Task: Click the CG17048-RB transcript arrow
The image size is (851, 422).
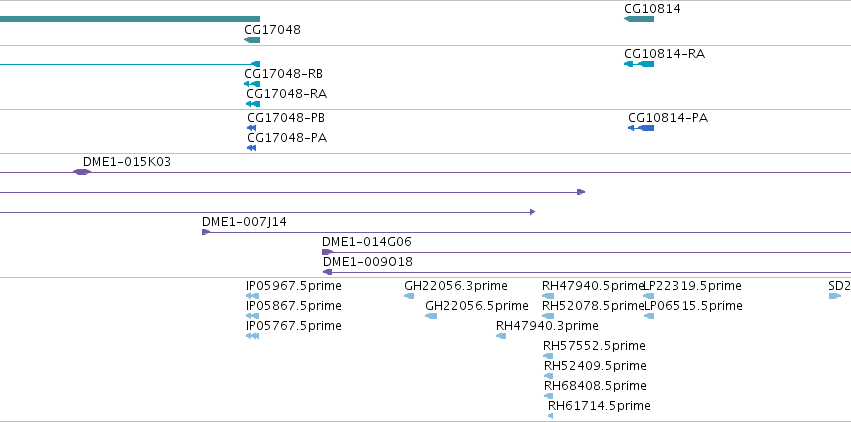Action: click(252, 84)
